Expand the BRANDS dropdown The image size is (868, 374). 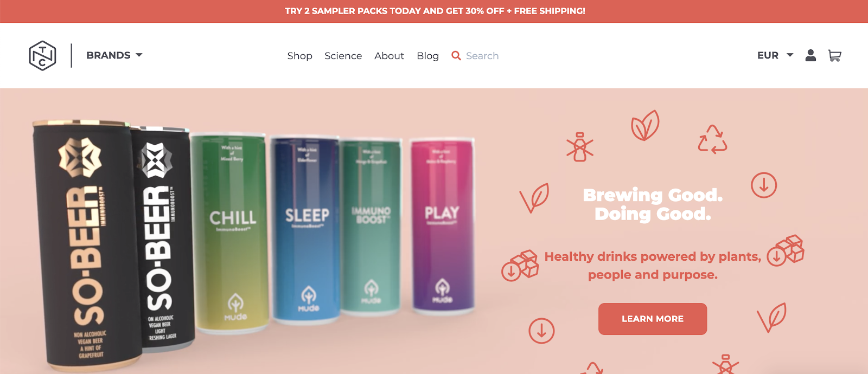click(x=114, y=55)
